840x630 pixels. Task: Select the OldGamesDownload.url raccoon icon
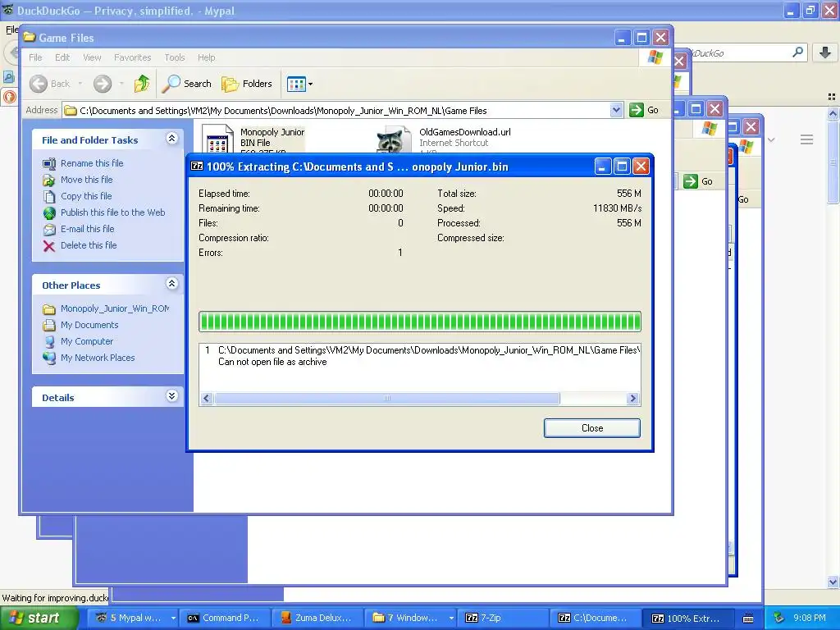click(x=392, y=140)
